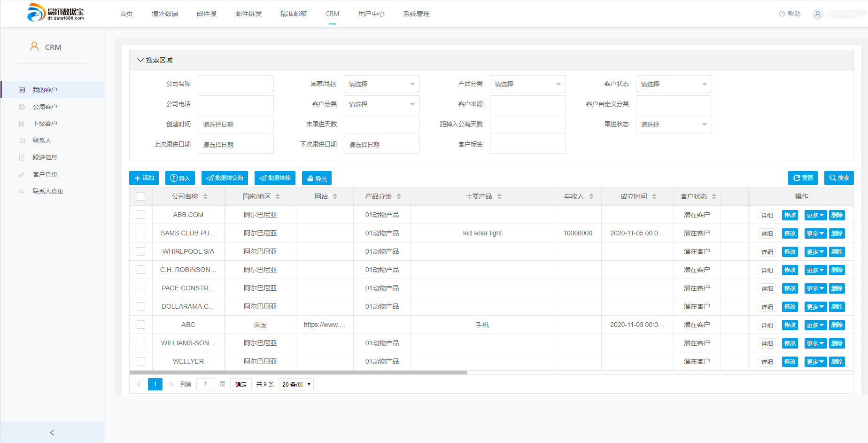Open the 邮件群发 nav tab

click(x=248, y=14)
